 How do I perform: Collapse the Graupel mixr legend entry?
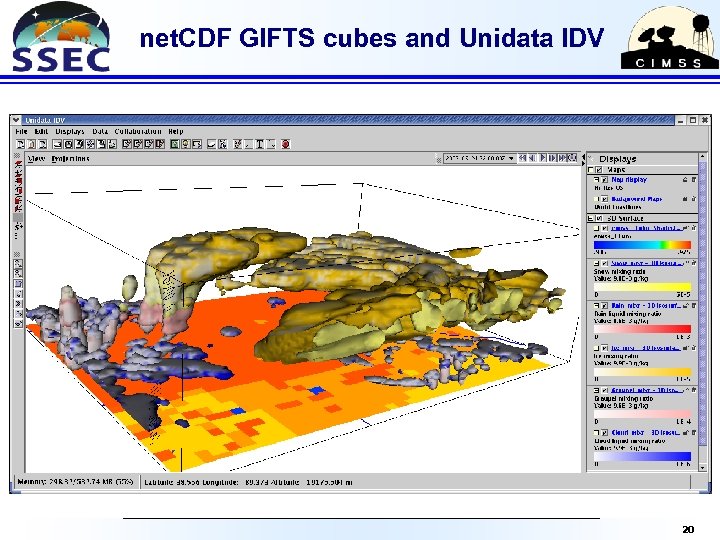tap(596, 390)
